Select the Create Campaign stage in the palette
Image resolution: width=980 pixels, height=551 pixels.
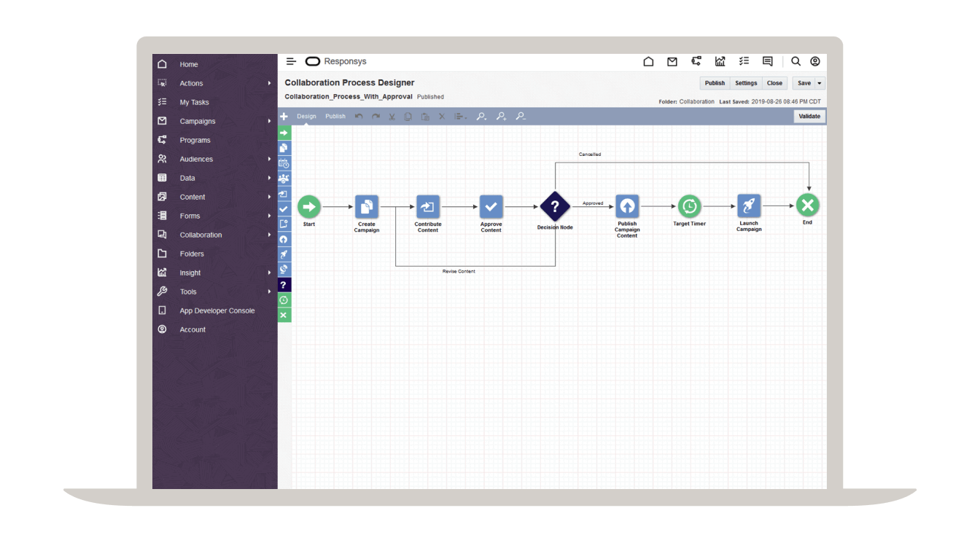(x=284, y=148)
